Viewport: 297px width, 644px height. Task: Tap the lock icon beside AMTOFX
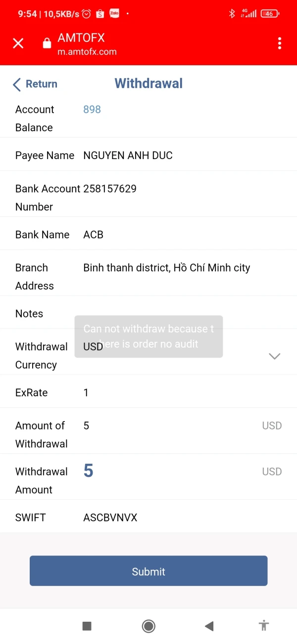47,44
